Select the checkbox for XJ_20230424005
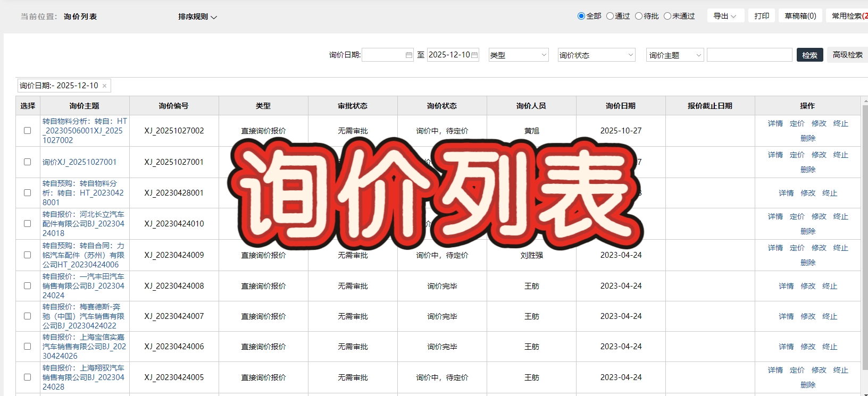Screen dimensions: 868x396 click(x=28, y=377)
